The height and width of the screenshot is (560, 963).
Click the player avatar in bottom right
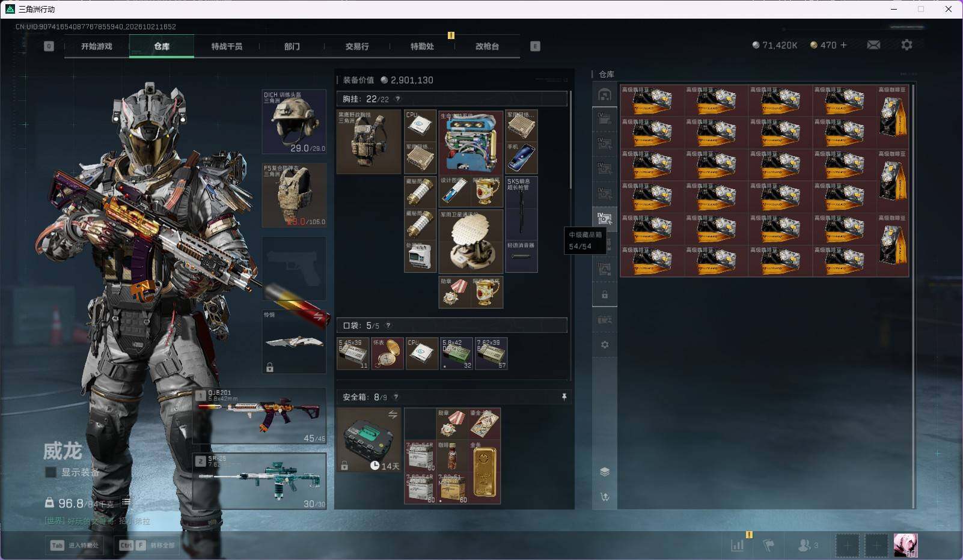905,546
